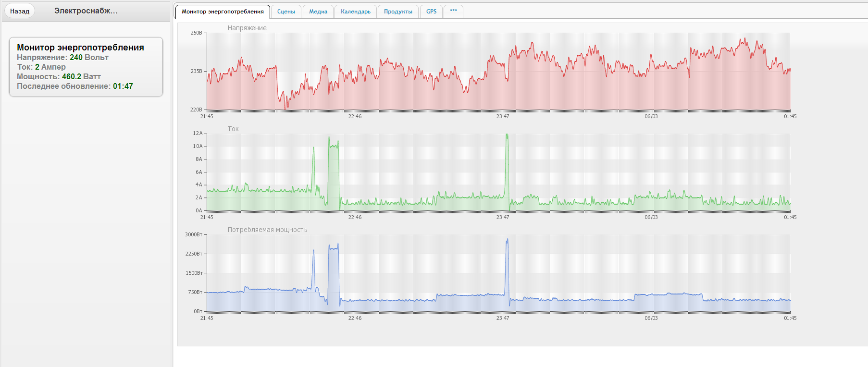Click the 12A axis label on Ток chart
This screenshot has height=367, width=868.
click(x=198, y=133)
